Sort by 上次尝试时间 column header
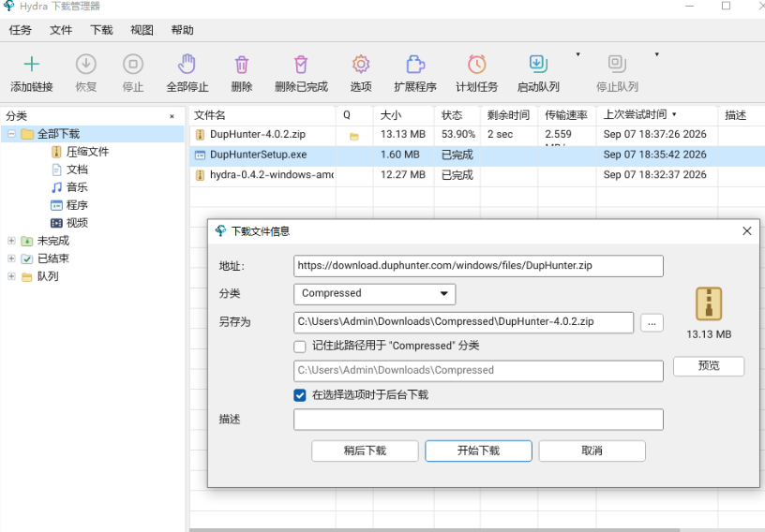Screen dimensions: 765x532 point(656,115)
